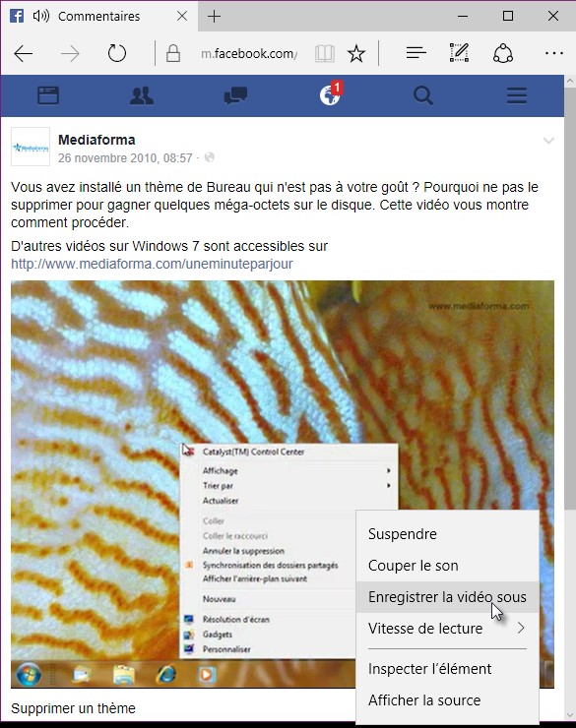
Task: Add page to favorites with star icon
Action: point(356,54)
